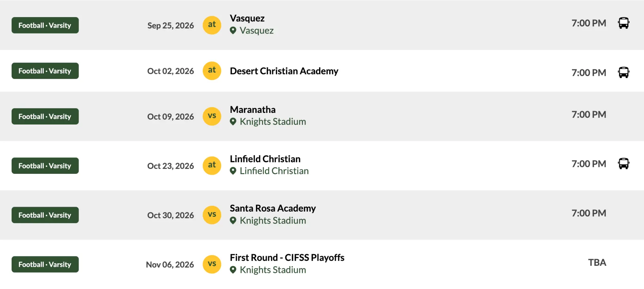Click location pin next to Vasquez venue
644x289 pixels.
(233, 31)
